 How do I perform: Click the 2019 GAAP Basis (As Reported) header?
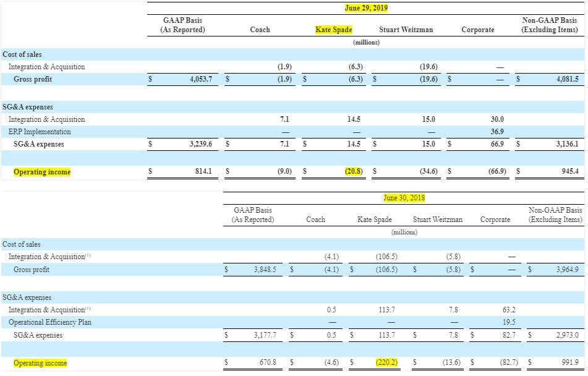[x=182, y=25]
